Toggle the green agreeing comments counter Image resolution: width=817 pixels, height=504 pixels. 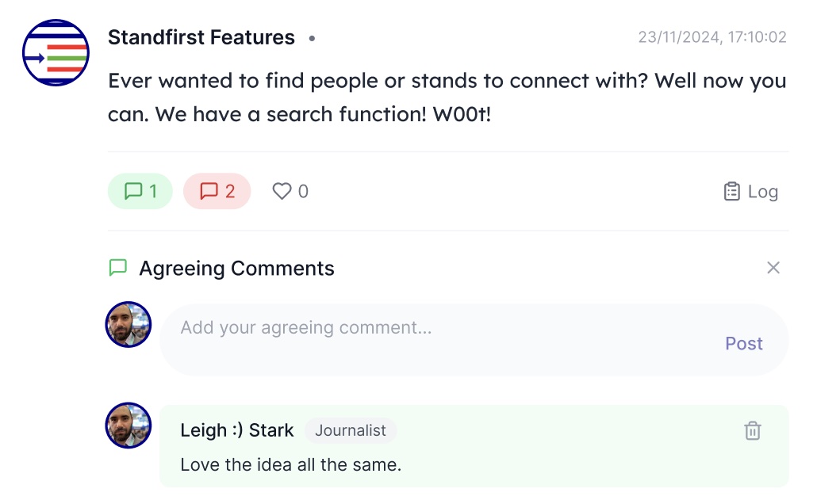140,191
